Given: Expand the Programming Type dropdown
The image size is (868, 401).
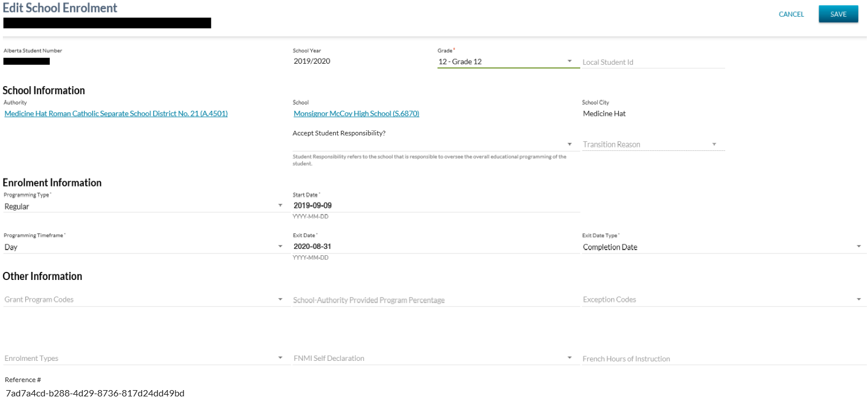Looking at the screenshot, I should pyautogui.click(x=143, y=206).
